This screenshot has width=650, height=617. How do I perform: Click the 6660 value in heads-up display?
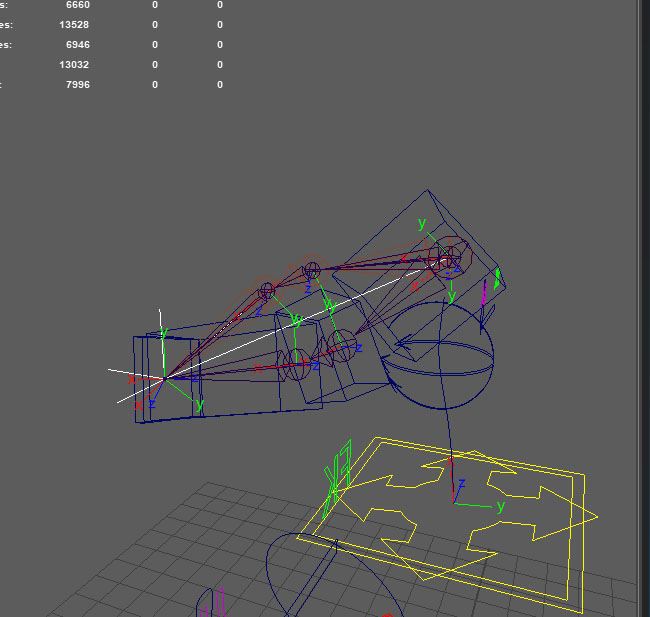pos(77,5)
